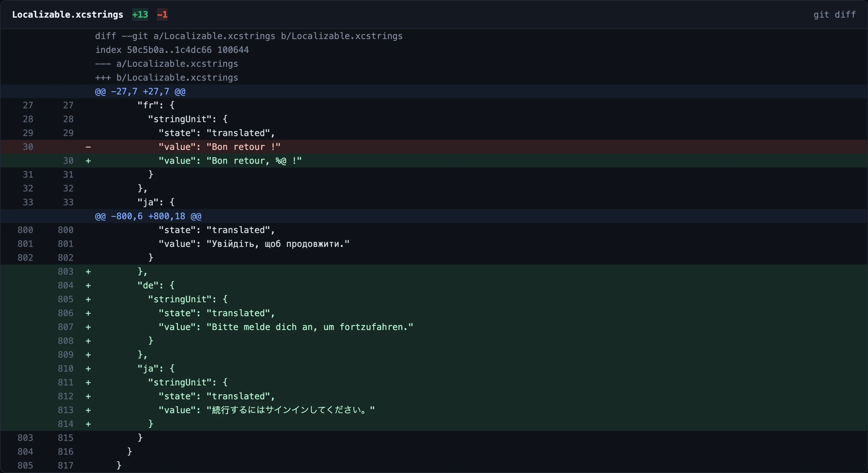Click the plus marker on line 803
The width and height of the screenshot is (868, 473).
tap(88, 271)
